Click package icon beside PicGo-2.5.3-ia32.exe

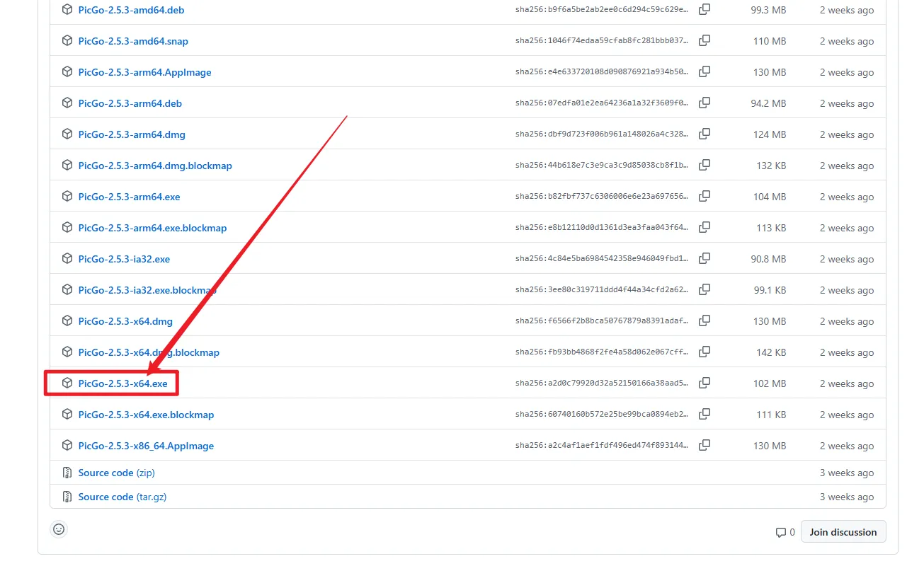point(67,258)
